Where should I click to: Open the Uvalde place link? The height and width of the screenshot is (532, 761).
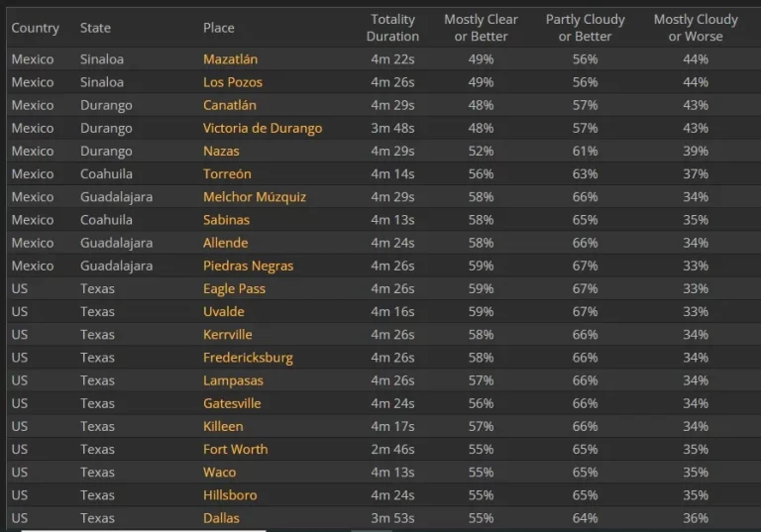tap(223, 312)
